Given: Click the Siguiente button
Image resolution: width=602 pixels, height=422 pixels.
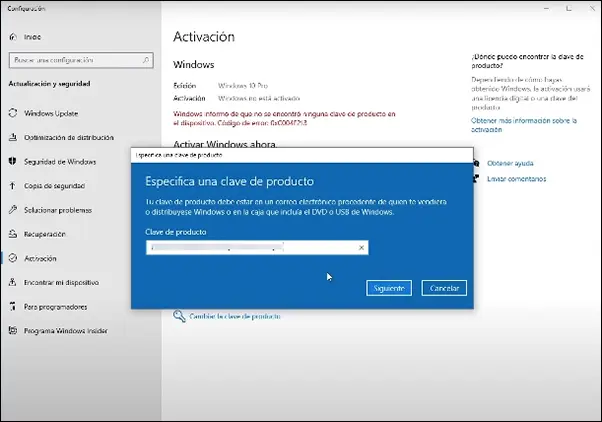Looking at the screenshot, I should [x=389, y=288].
